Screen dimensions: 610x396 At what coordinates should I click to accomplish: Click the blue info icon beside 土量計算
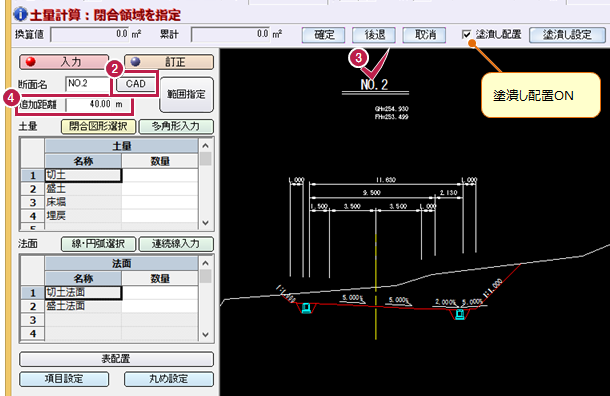point(20,14)
